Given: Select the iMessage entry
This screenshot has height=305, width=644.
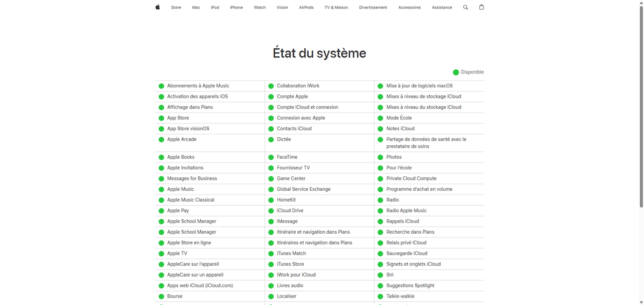Looking at the screenshot, I should point(287,221).
